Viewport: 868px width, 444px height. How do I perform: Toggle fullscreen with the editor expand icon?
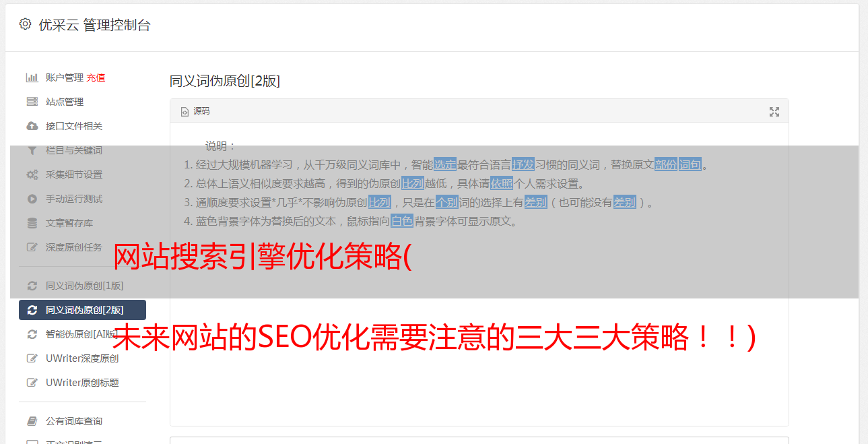(774, 112)
